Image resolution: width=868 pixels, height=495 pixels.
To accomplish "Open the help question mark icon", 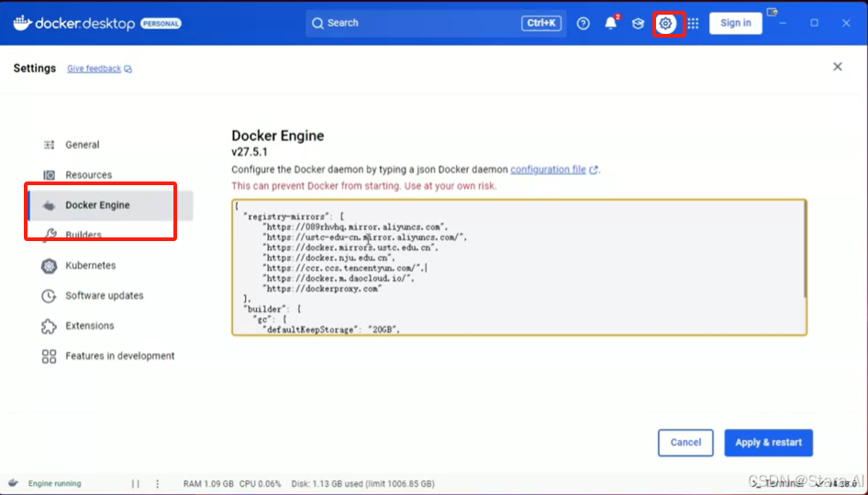I will pos(583,23).
